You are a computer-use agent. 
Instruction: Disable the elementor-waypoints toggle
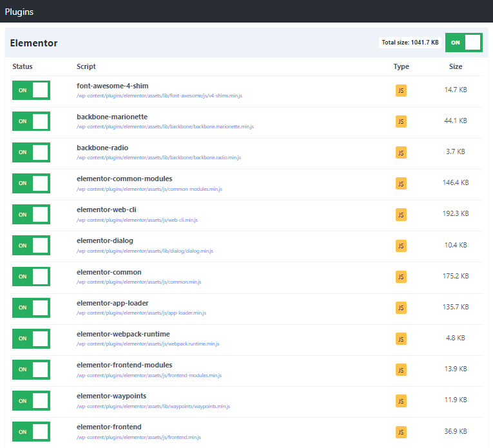pos(31,400)
